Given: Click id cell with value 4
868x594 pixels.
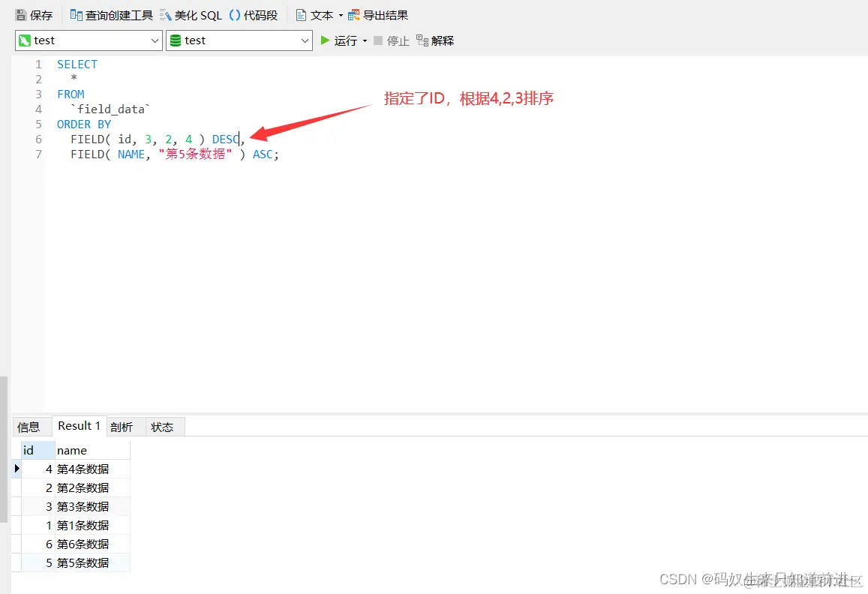Looking at the screenshot, I should pos(38,469).
